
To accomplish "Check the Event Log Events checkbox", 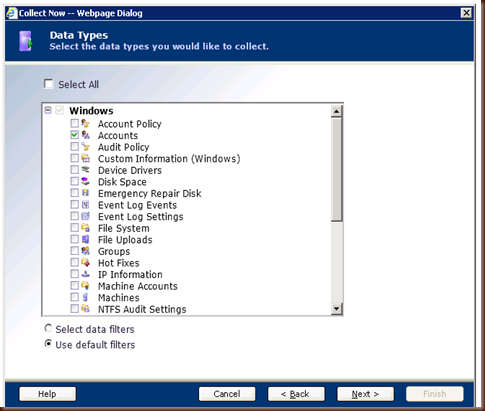I will point(75,204).
